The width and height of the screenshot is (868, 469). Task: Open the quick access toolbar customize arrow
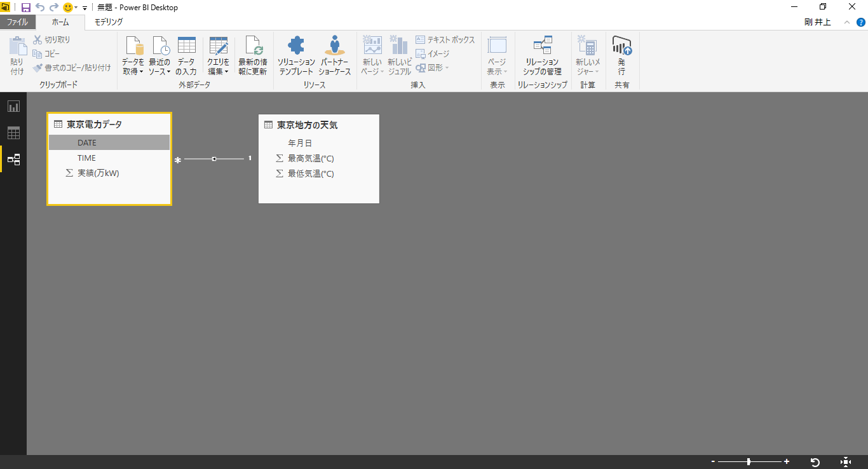coord(85,8)
